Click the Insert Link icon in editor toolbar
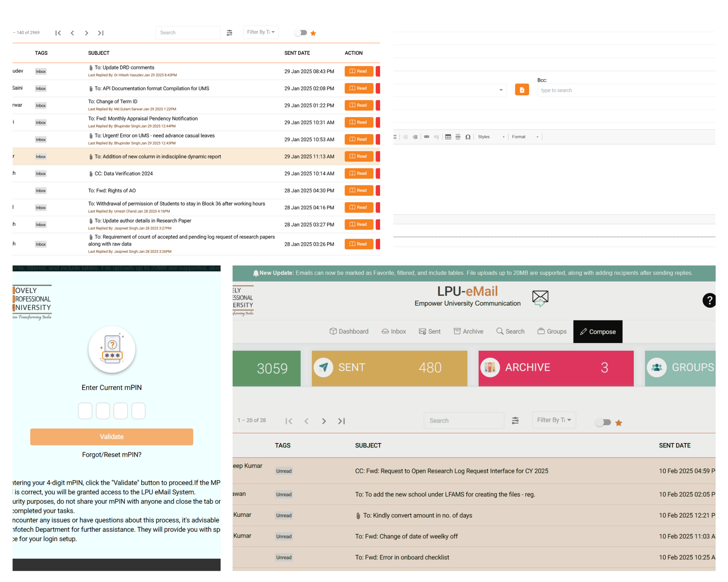728x582 pixels. (427, 137)
